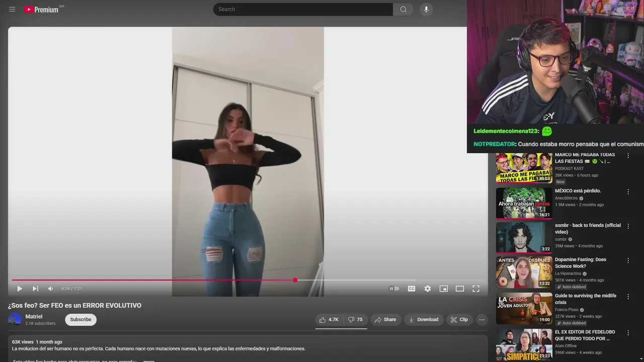Image resolution: width=644 pixels, height=362 pixels.
Task: Open player settings gear
Action: [428, 289]
